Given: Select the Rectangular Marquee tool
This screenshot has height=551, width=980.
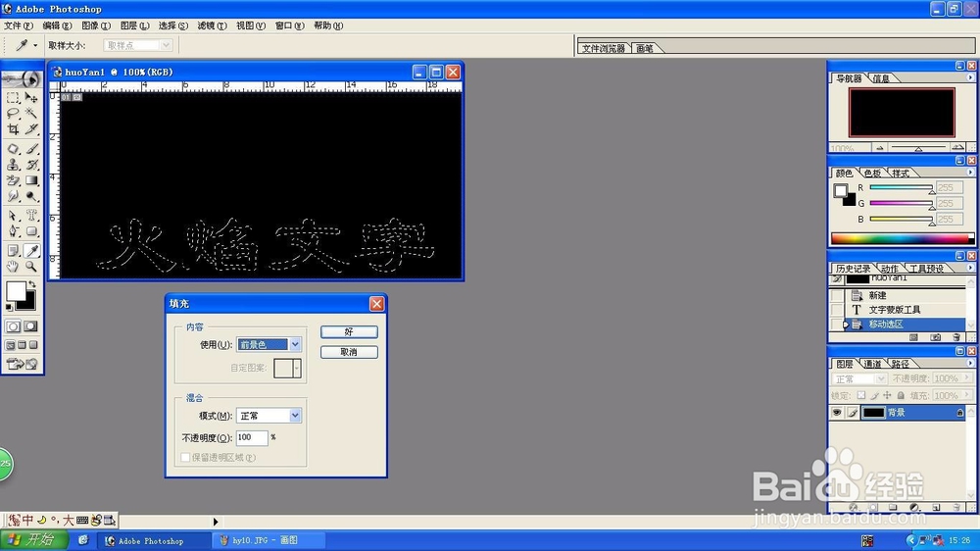Looking at the screenshot, I should [13, 98].
